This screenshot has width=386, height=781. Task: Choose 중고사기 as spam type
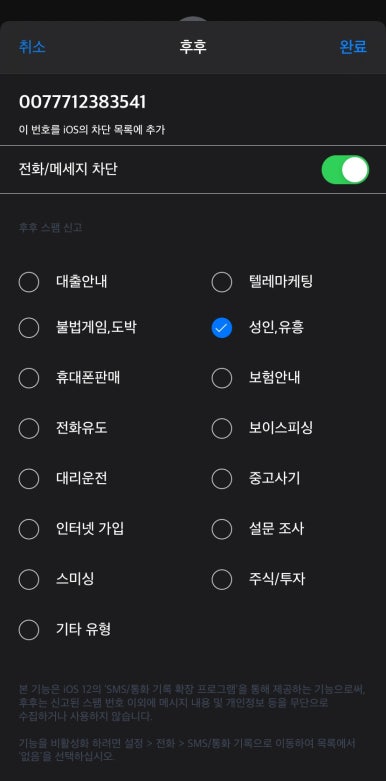pyautogui.click(x=222, y=479)
